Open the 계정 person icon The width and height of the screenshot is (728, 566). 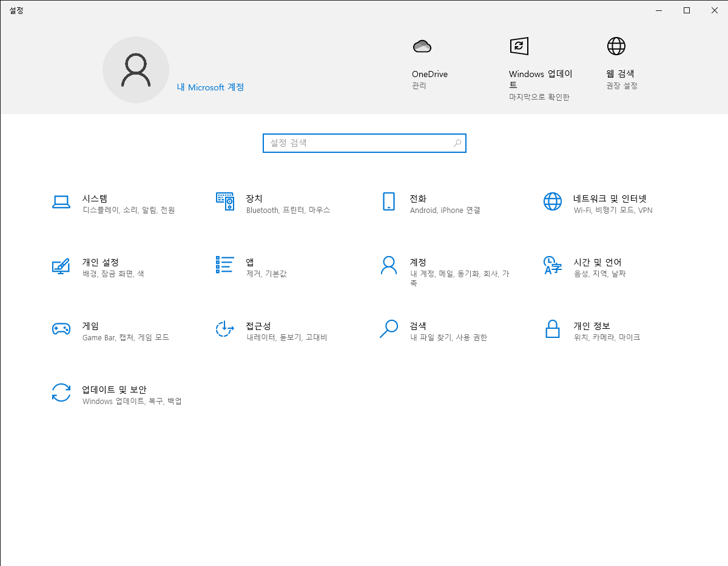pos(389,265)
